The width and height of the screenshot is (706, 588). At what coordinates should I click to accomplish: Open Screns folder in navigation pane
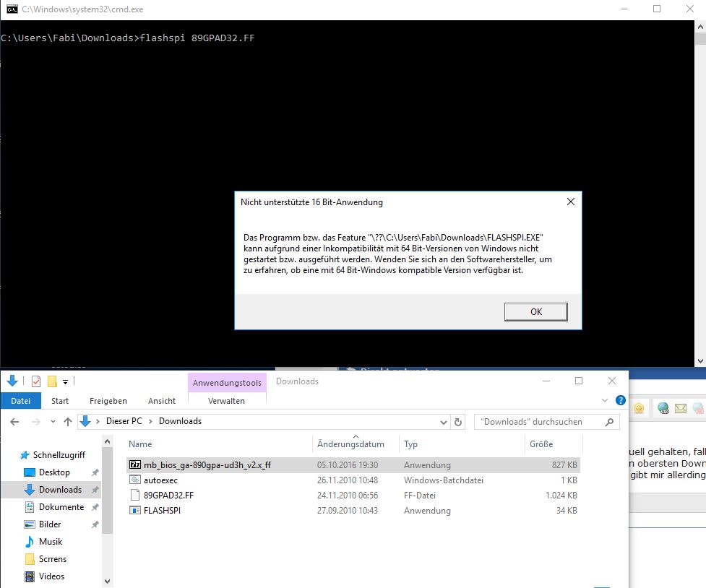pyautogui.click(x=53, y=559)
